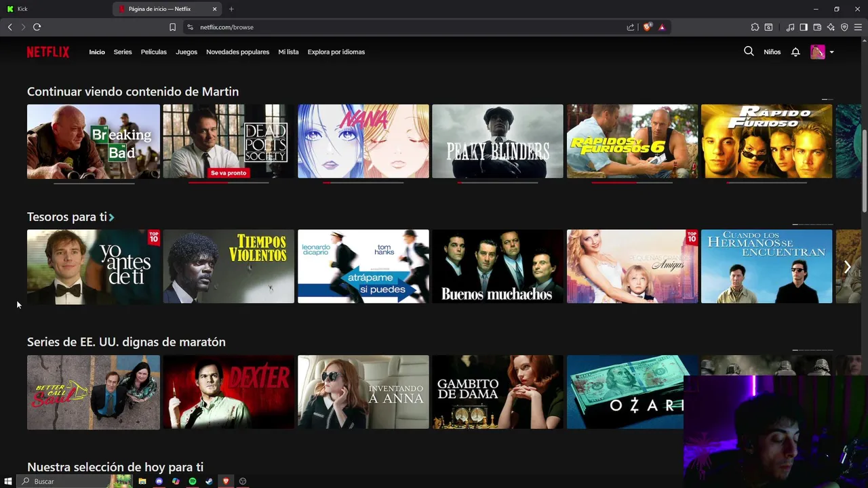This screenshot has width=868, height=488.
Task: Click the profile avatar picture
Action: [x=818, y=52]
